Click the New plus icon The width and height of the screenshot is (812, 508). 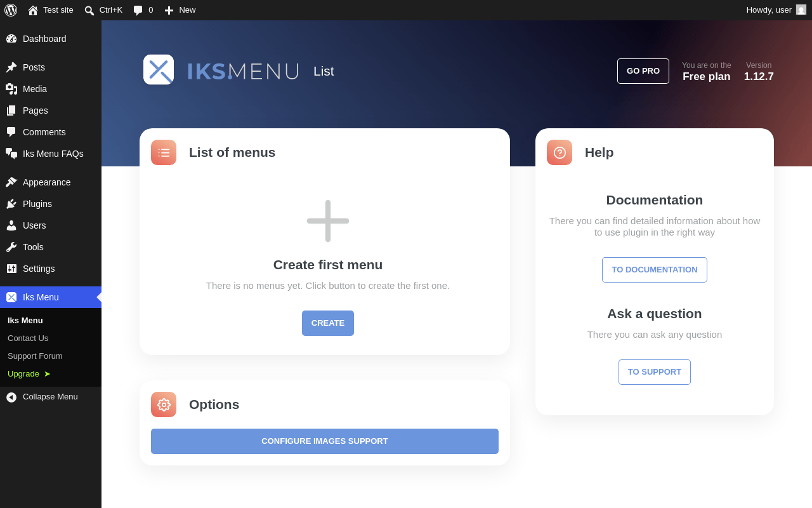tap(169, 10)
